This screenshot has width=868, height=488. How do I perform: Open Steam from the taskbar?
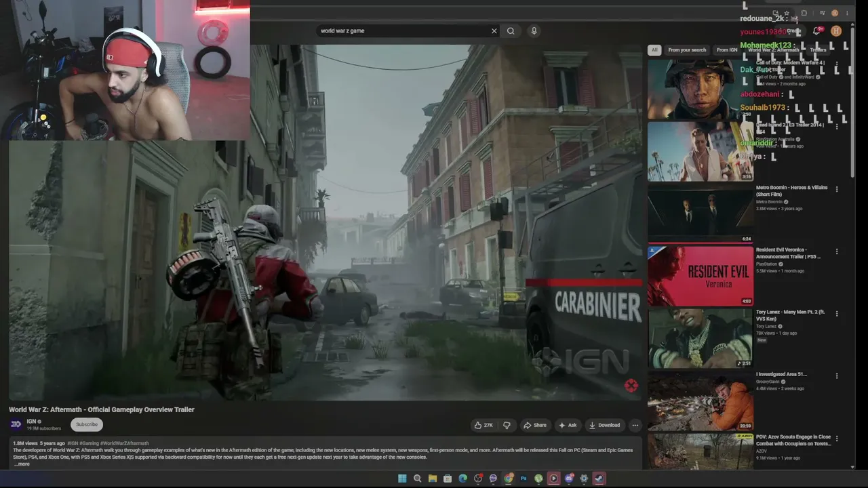click(x=599, y=479)
